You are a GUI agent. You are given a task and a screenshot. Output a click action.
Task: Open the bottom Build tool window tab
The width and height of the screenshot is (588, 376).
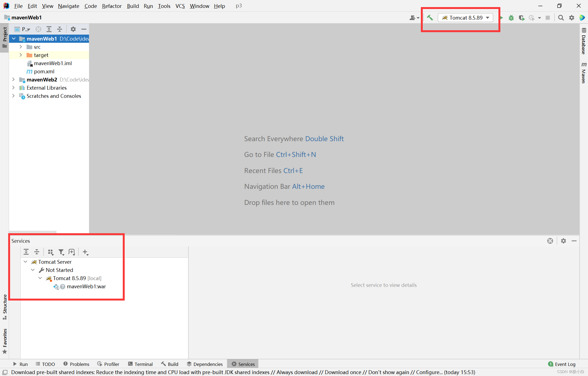tap(169, 364)
